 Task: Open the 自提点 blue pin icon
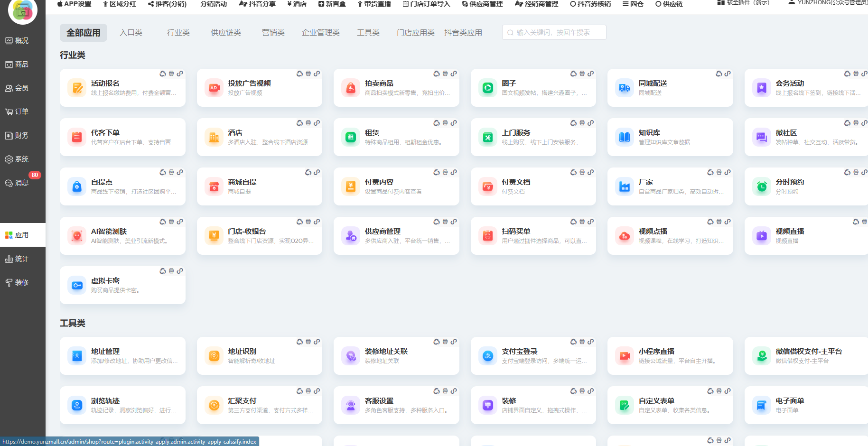coord(77,186)
